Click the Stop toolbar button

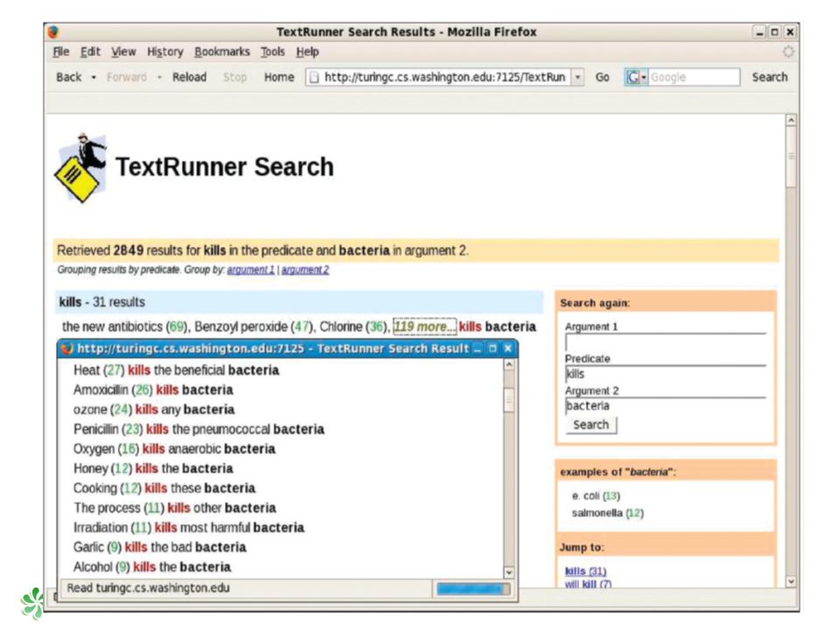[234, 77]
